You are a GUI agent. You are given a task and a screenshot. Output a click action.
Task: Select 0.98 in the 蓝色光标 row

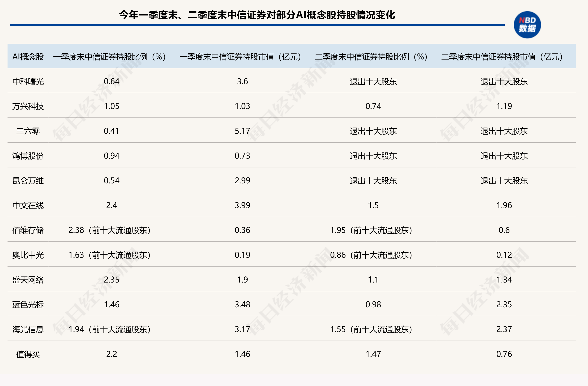[x=373, y=304]
